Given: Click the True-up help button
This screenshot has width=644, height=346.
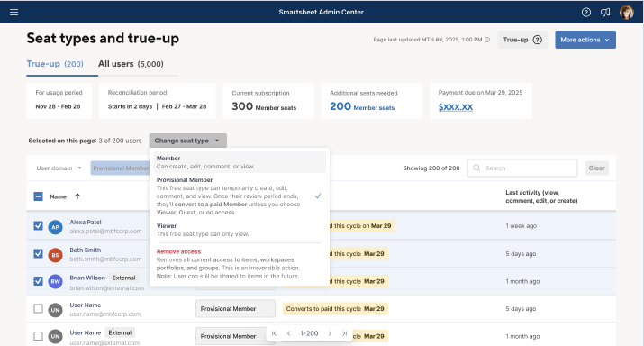Looking at the screenshot, I should (522, 40).
